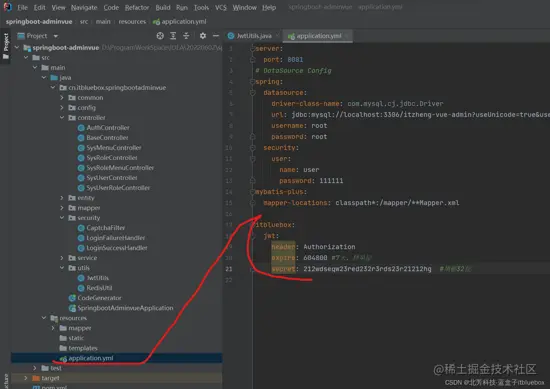Collapse the controller package folder

[62, 118]
